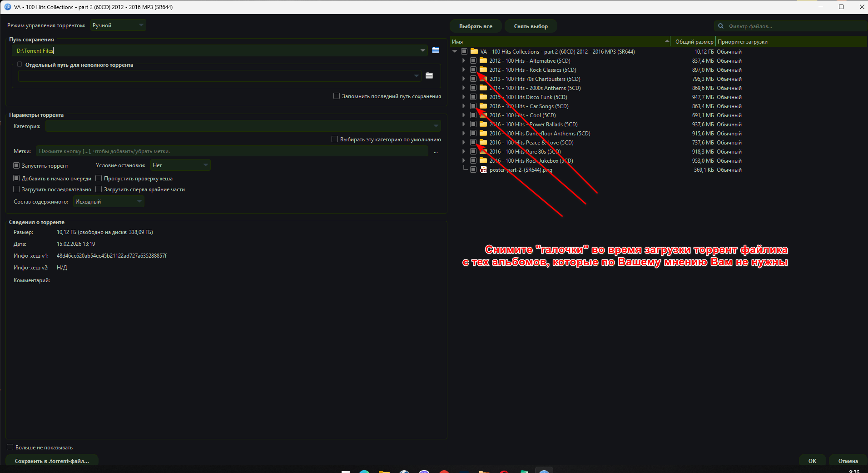Enable 'Пропустить проверку хеша' checkbox
The width and height of the screenshot is (868, 473).
pos(99,179)
